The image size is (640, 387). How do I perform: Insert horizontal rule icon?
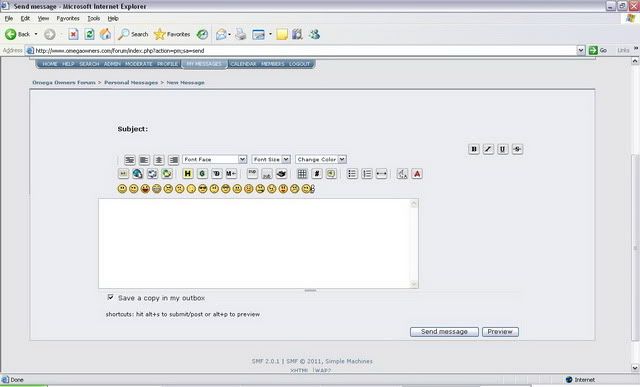(x=381, y=174)
